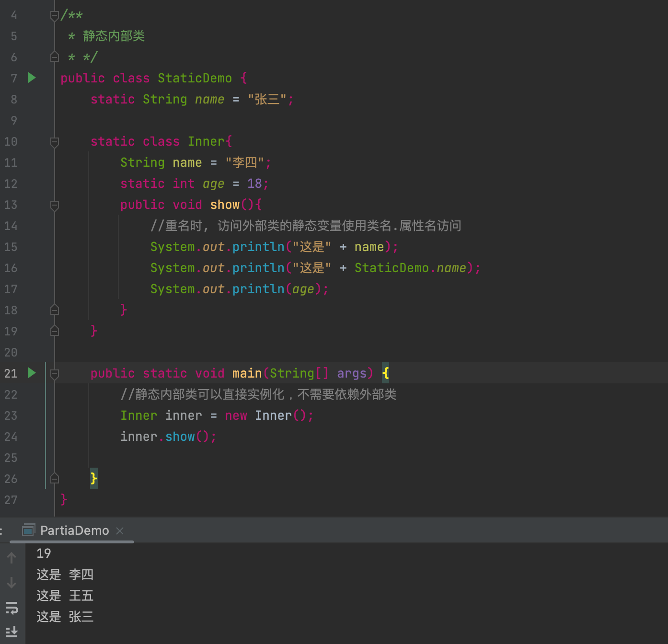Run main method from line 21 gutter
Screen dimensions: 668x644
click(32, 373)
